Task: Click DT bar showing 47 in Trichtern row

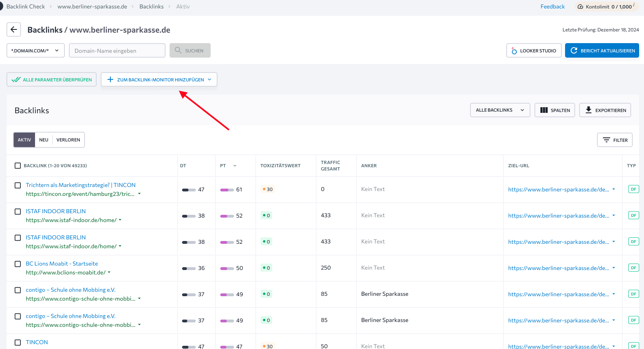Action: 189,190
